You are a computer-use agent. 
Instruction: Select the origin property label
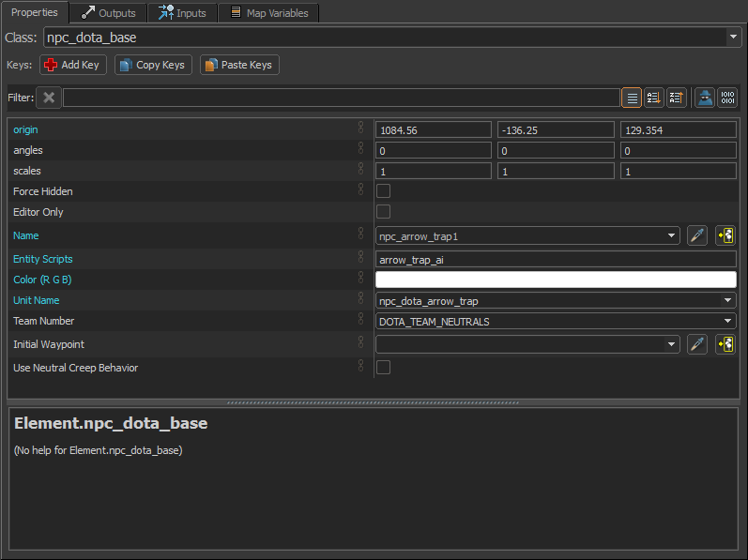(x=25, y=129)
